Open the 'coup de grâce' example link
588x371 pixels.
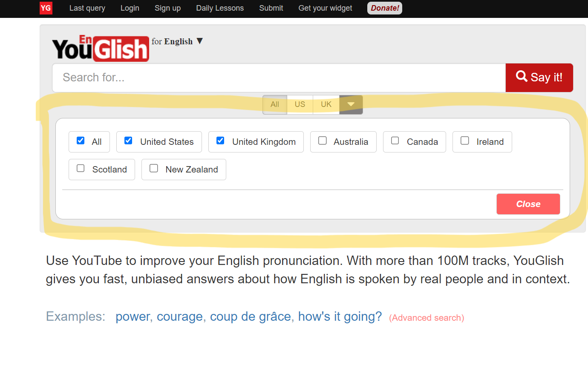250,316
